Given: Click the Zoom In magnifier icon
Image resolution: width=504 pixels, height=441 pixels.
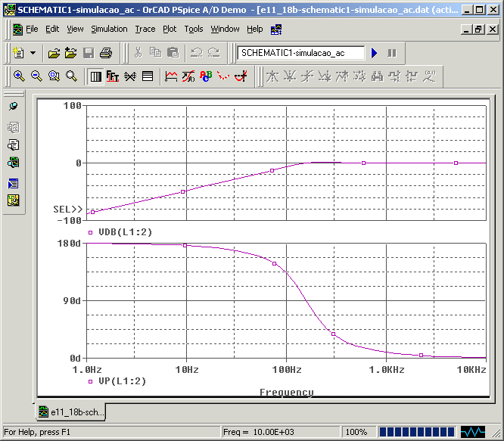Looking at the screenshot, I should tap(18, 76).
